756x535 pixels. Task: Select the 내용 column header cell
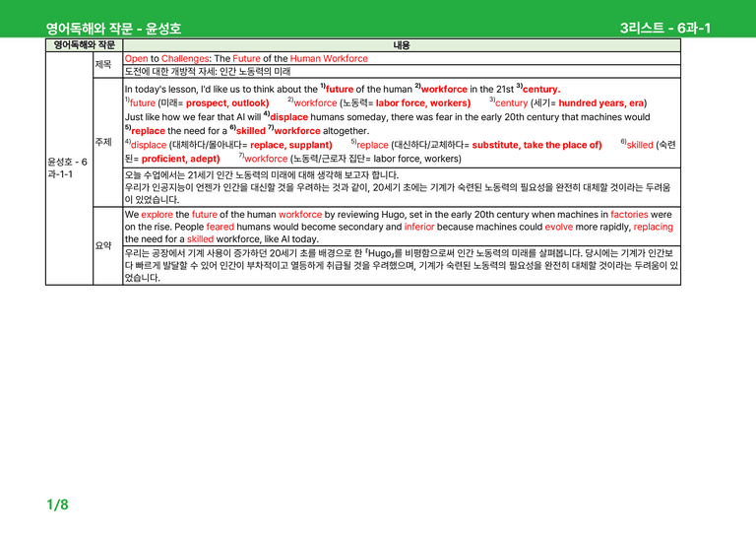coord(402,45)
